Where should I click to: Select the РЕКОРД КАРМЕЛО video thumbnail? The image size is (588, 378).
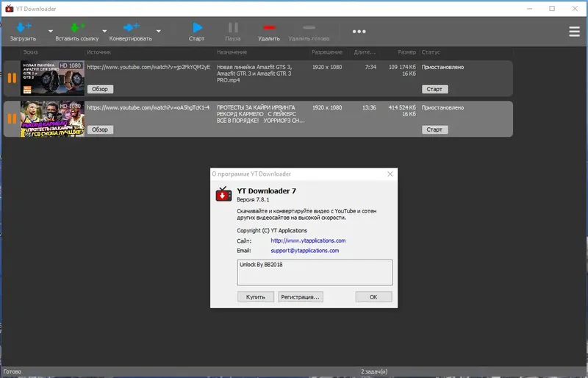[52, 118]
